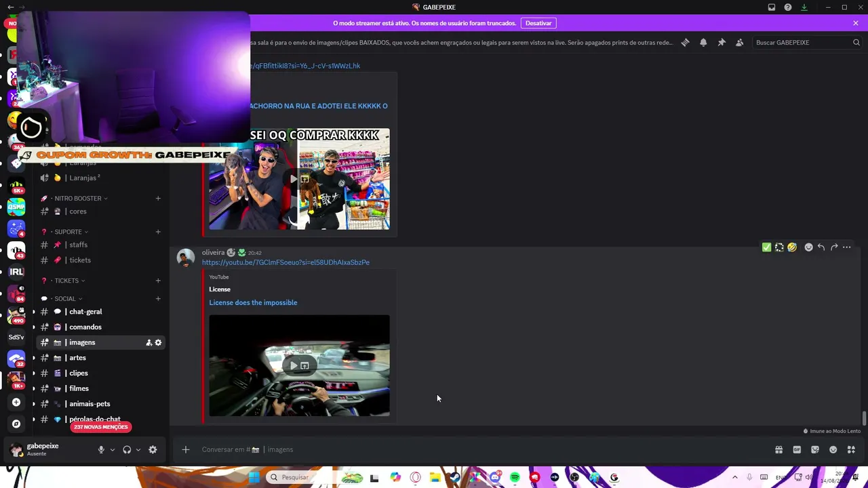Click the Buscar GABEPEIXE search field
This screenshot has width=868, height=488.
tap(807, 42)
